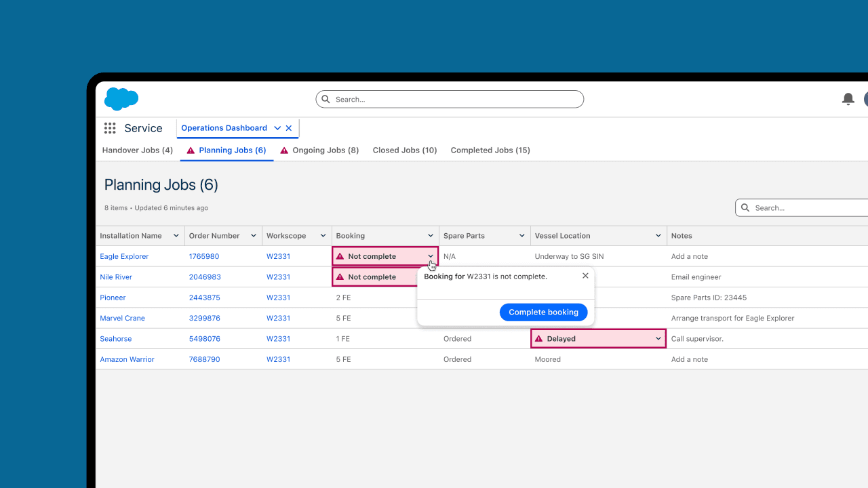
Task: Click Add a note in Amazon Warrior row
Action: 690,359
